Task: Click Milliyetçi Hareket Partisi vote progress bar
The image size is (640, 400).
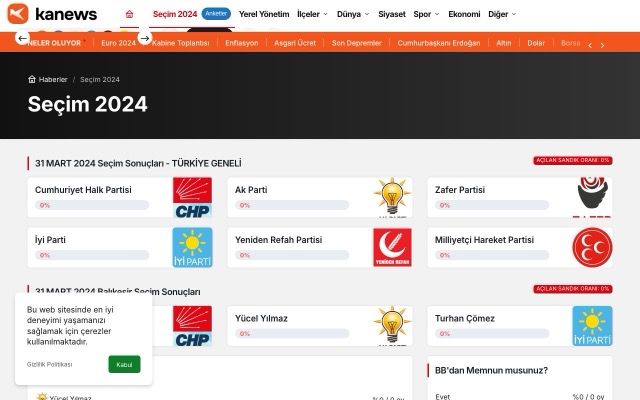Action: [492, 255]
